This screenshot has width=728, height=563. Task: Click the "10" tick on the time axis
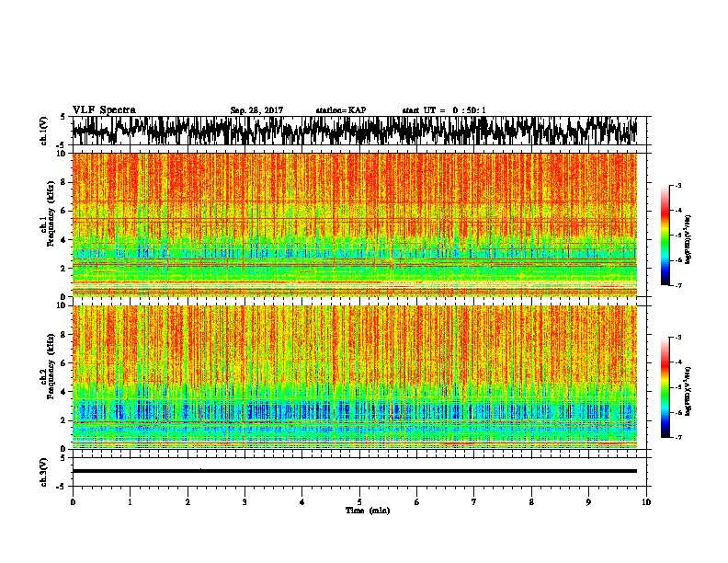pos(646,502)
